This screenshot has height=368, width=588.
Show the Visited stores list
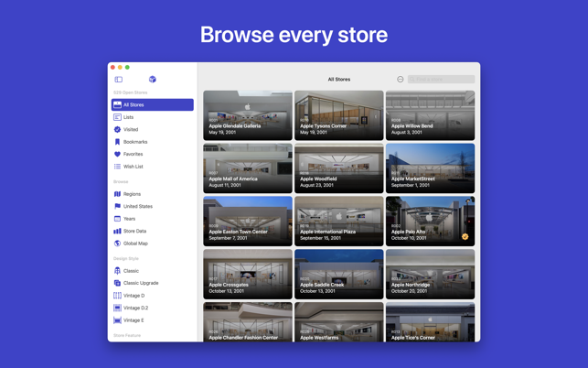pyautogui.click(x=152, y=130)
